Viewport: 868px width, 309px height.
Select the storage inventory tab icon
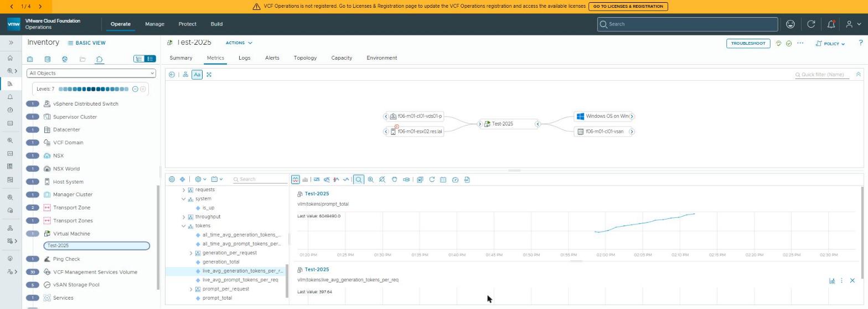(48, 59)
